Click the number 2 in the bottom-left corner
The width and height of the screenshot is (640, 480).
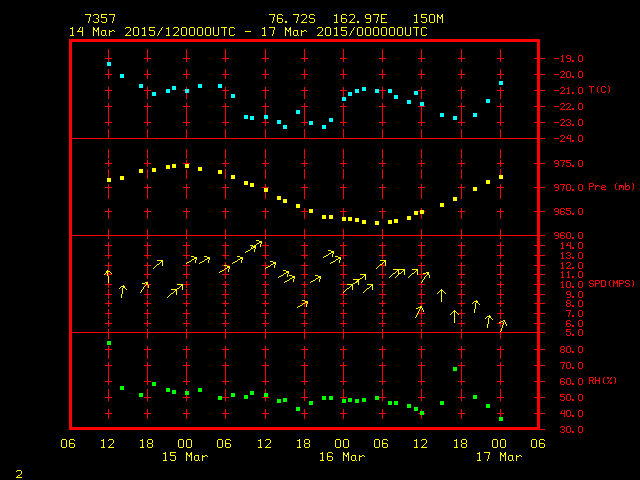[18, 471]
